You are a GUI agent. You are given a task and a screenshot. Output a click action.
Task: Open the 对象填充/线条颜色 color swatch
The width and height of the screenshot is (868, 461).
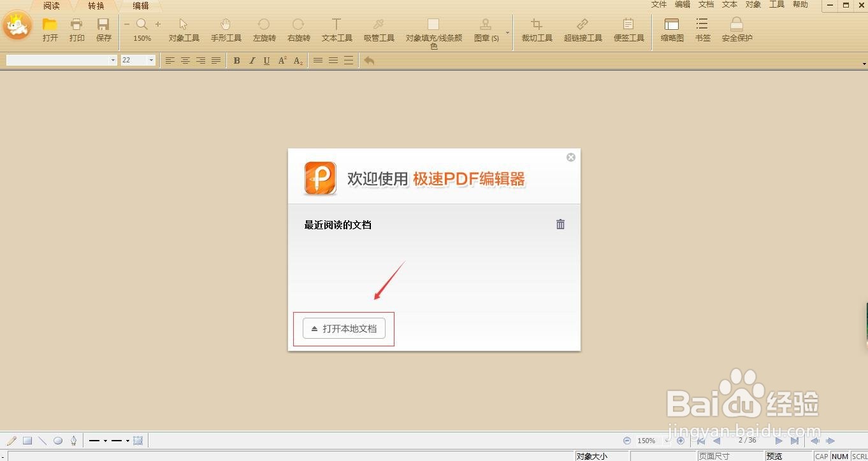(x=433, y=24)
